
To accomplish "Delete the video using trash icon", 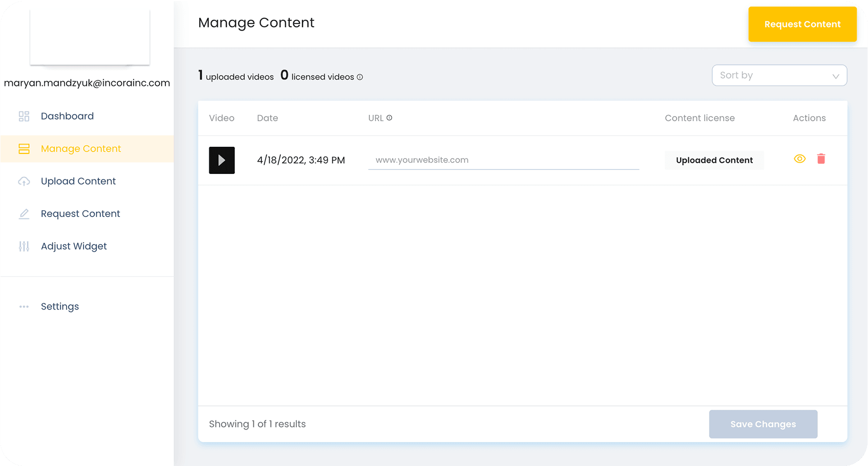I will [821, 159].
